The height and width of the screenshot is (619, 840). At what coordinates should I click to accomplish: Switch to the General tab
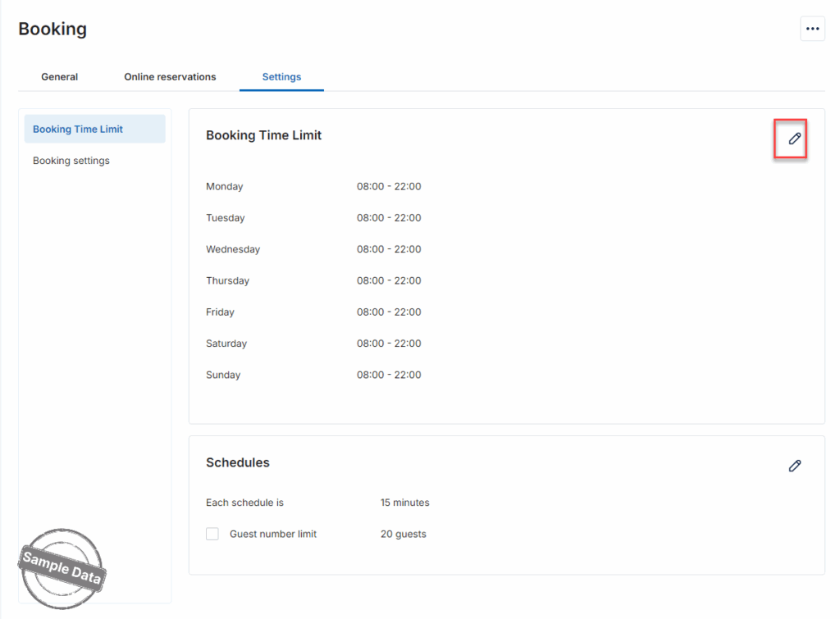tap(59, 76)
